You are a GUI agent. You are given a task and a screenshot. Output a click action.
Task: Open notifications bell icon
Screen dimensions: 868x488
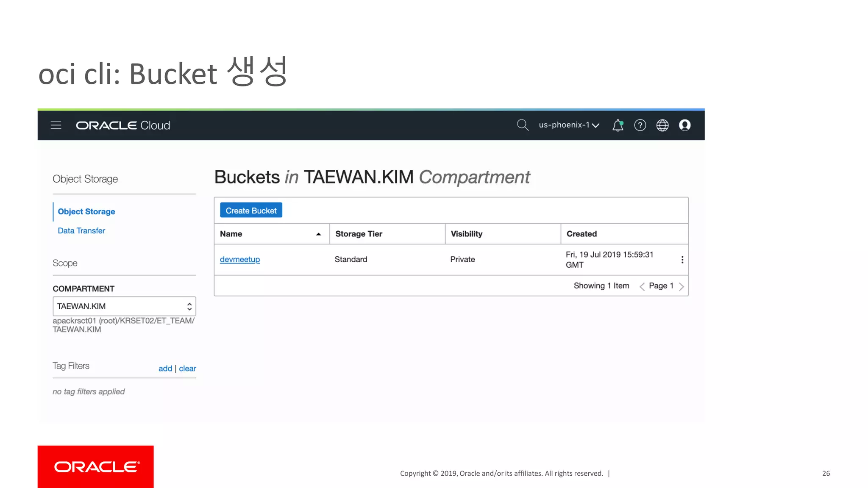coord(618,125)
